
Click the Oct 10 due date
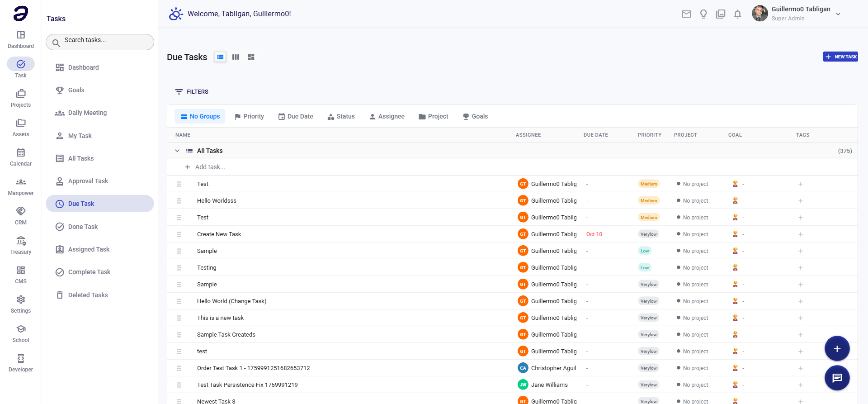click(x=594, y=234)
